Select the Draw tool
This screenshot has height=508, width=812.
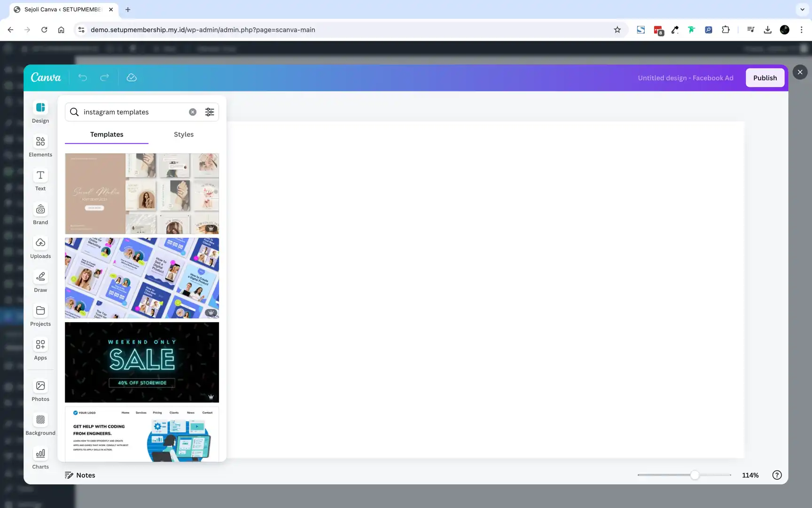pyautogui.click(x=40, y=281)
